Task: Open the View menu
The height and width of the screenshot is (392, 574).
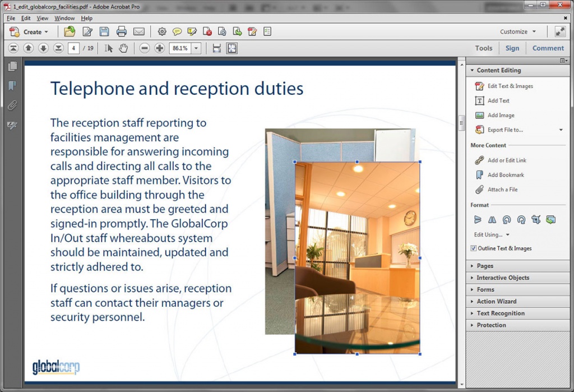Action: pyautogui.click(x=43, y=18)
